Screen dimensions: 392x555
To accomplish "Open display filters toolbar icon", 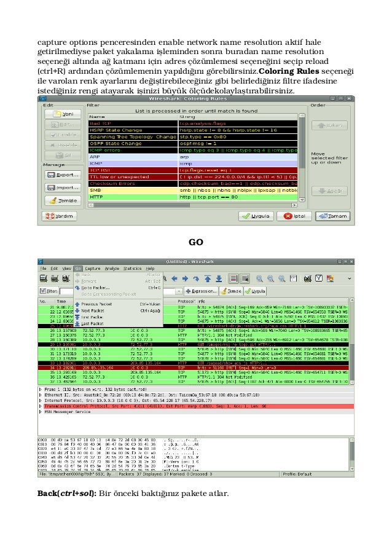I will click(319, 278).
